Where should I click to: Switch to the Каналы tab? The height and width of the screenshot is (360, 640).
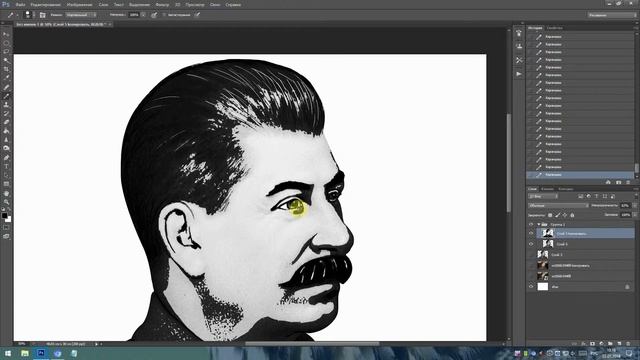tap(547, 189)
